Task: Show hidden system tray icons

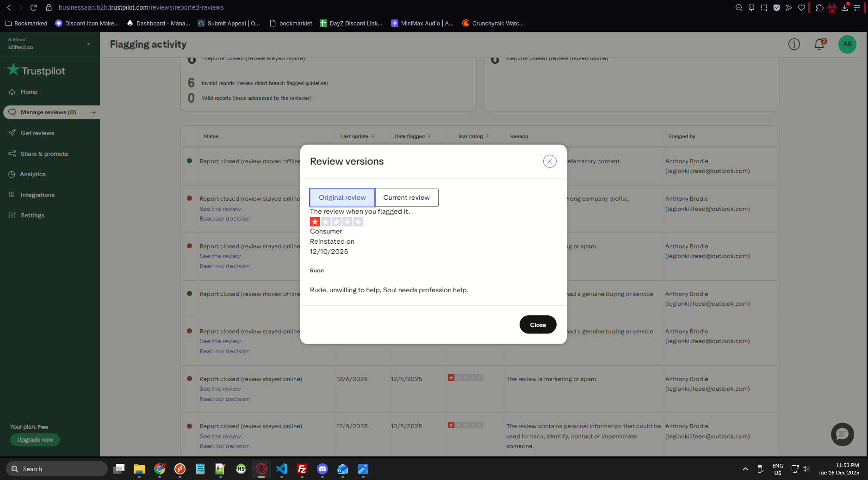Action: [745, 469]
